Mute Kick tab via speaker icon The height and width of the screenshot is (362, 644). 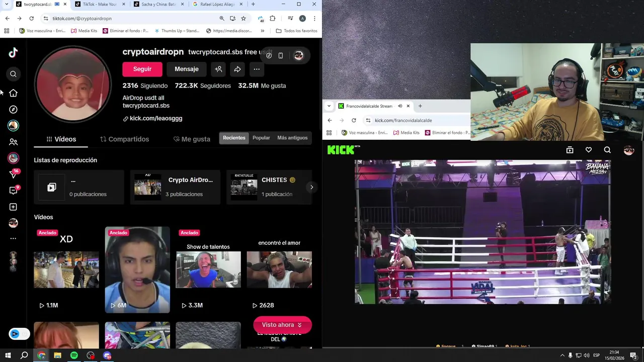tap(400, 106)
